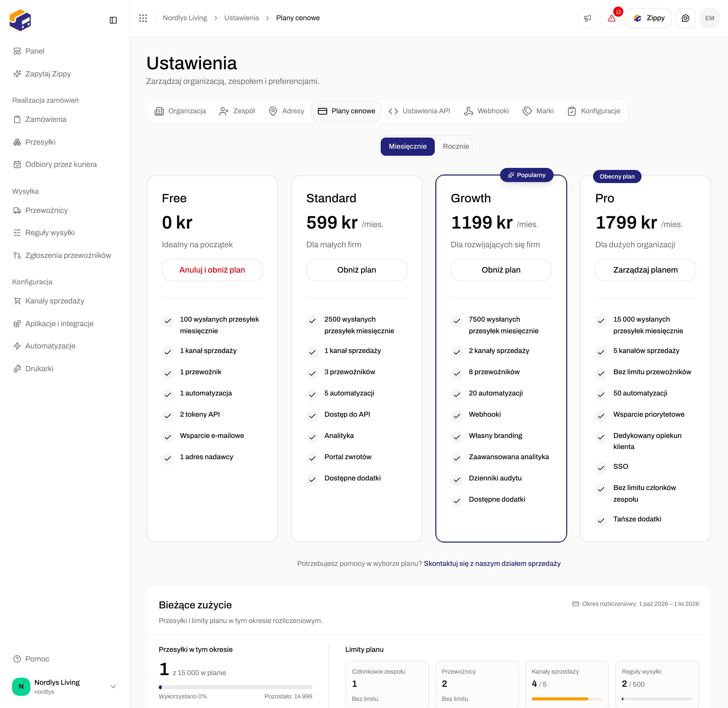This screenshot has height=708, width=728.
Task: Click Zarządzaj planem for Pro
Action: point(645,270)
